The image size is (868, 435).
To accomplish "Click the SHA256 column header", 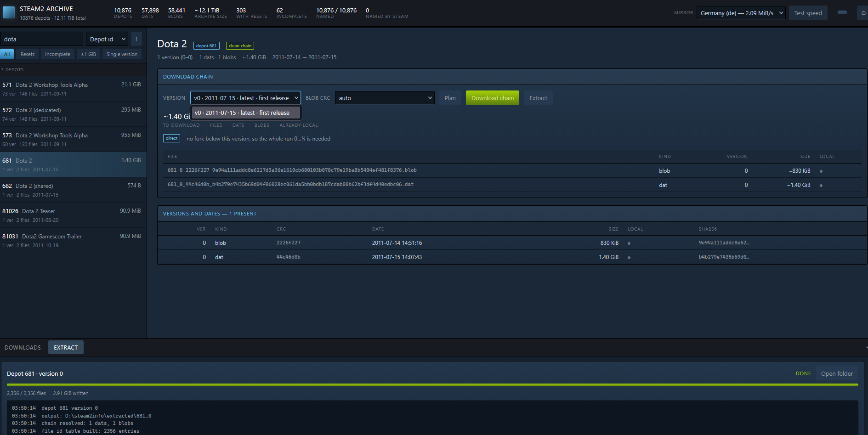I will (x=708, y=229).
